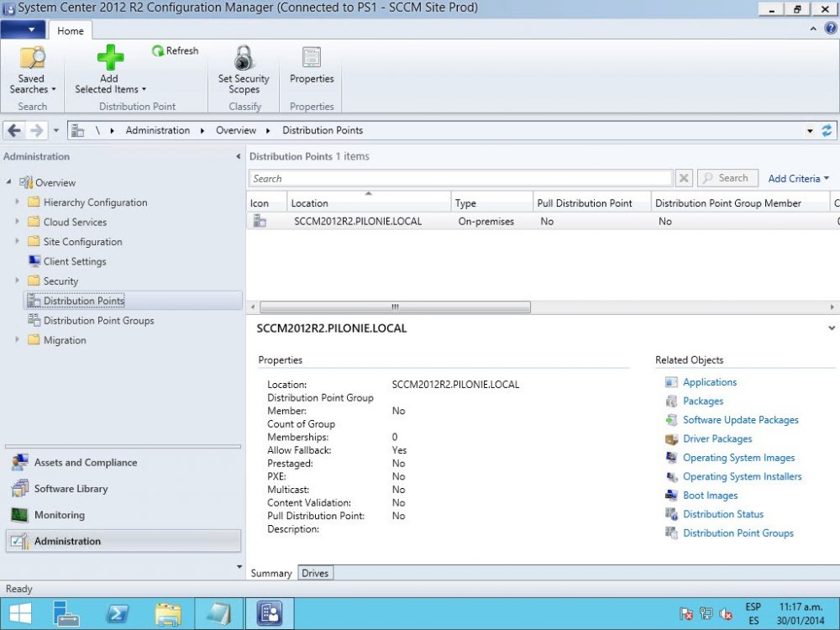Open Windows Start button
Image resolution: width=840 pixels, height=630 pixels.
[x=20, y=614]
